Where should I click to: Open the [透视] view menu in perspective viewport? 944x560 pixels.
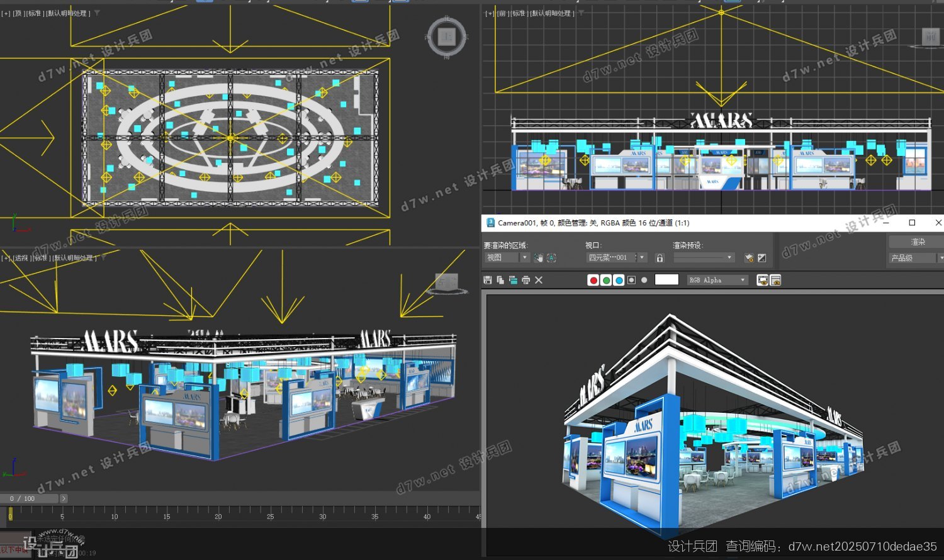point(21,258)
